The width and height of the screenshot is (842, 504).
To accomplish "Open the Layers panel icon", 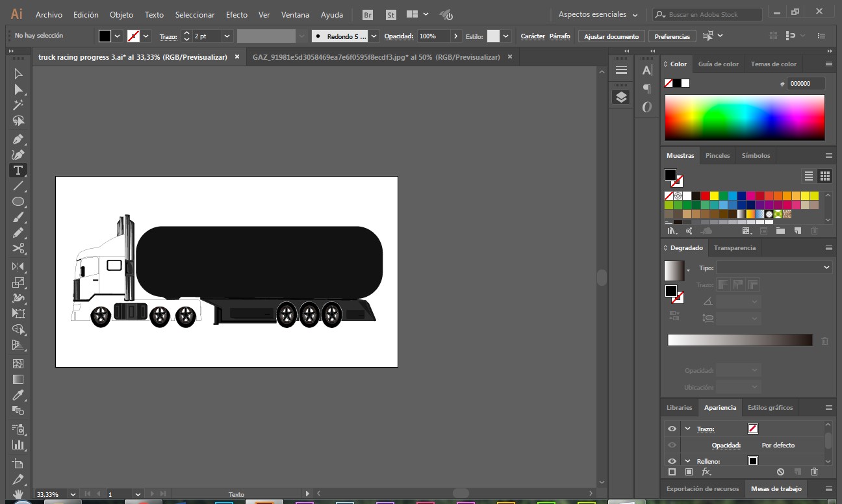I will pos(621,97).
